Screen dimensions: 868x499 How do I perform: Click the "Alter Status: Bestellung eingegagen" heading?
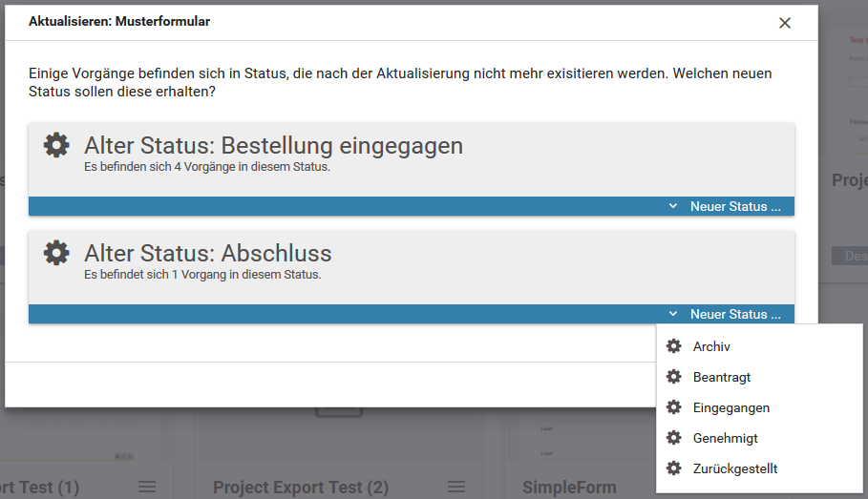coord(273,146)
